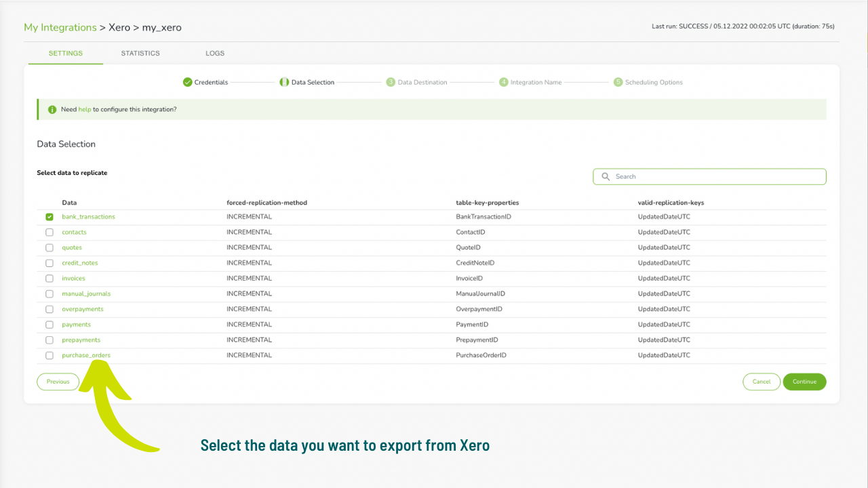Viewport: 868px width, 488px height.
Task: Check the overpayments checkbox
Action: (50, 309)
